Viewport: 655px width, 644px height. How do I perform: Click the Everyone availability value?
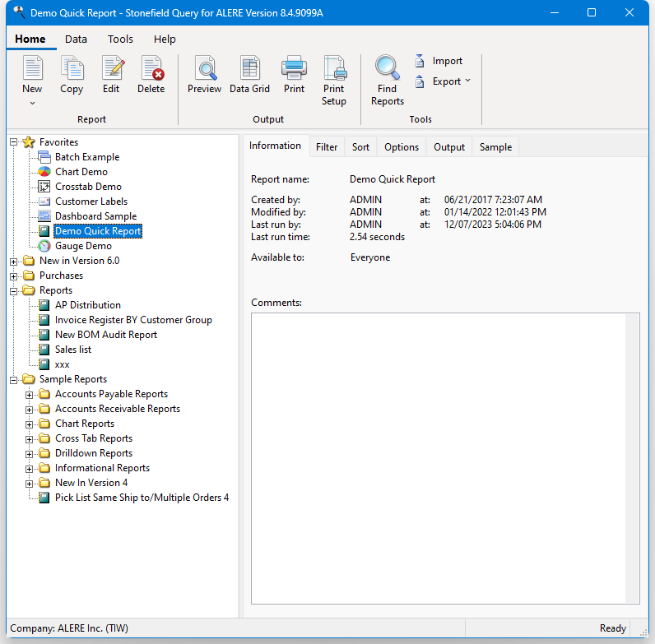pos(370,257)
